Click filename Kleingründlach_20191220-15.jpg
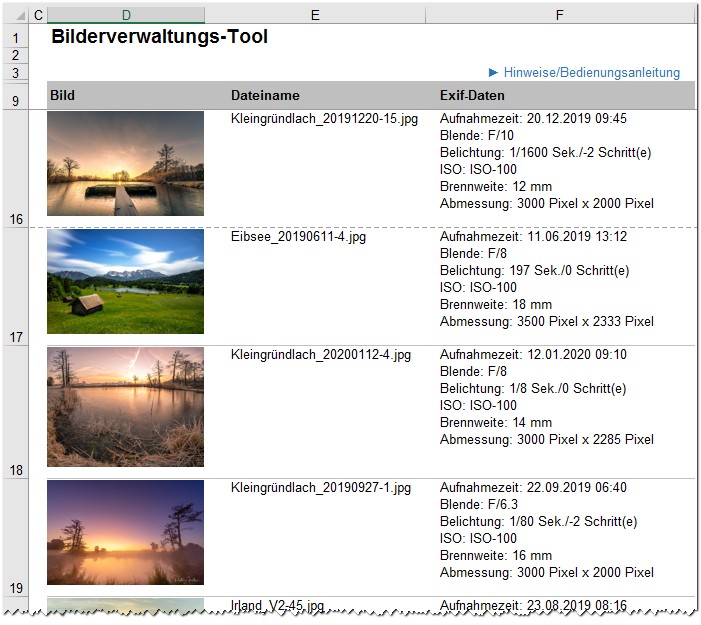The image size is (701, 625). [324, 119]
